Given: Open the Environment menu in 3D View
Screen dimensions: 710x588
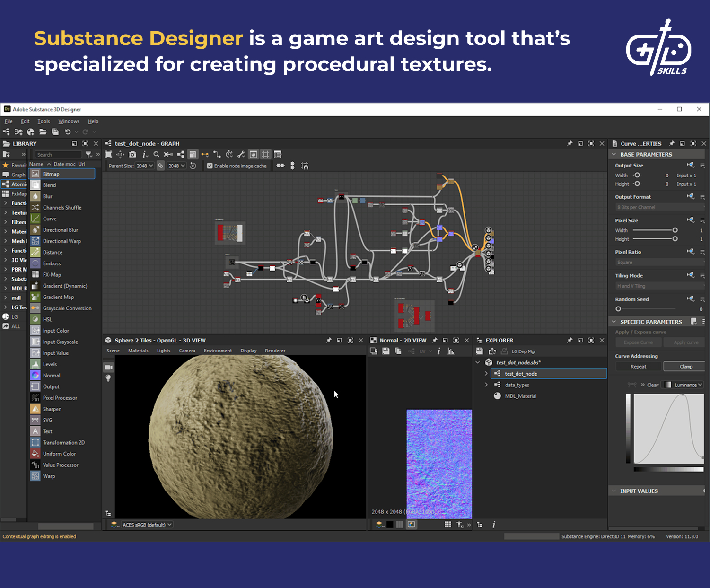Looking at the screenshot, I should (218, 351).
